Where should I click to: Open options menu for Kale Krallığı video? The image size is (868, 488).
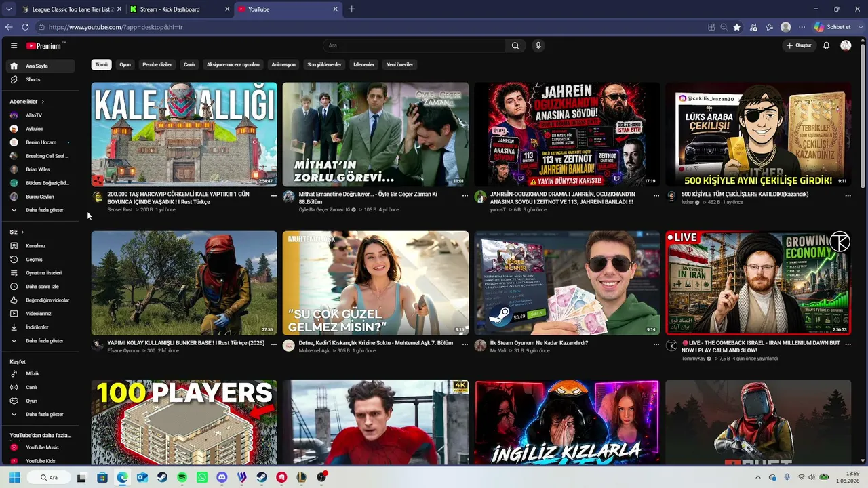tap(274, 195)
